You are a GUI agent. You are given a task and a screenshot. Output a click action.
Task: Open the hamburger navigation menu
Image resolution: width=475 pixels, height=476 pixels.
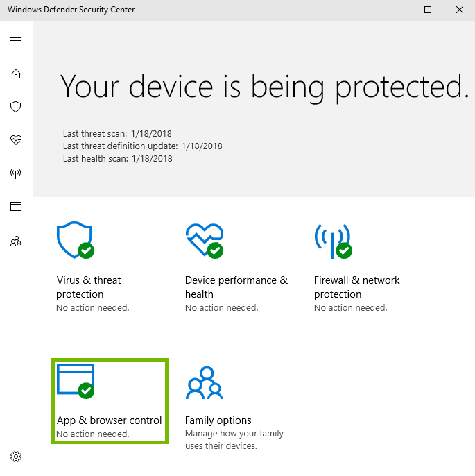pyautogui.click(x=16, y=37)
